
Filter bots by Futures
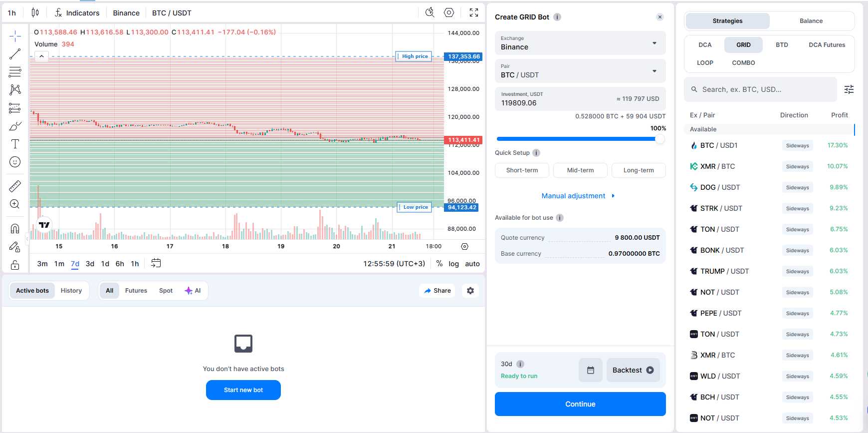pyautogui.click(x=136, y=291)
